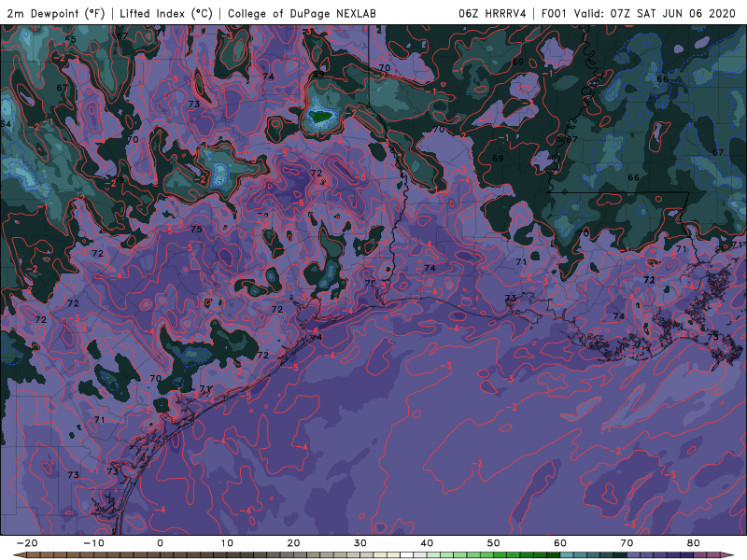The width and height of the screenshot is (747, 560).
Task: Click the '06Z HRRRV4' model run label
Action: coord(492,13)
